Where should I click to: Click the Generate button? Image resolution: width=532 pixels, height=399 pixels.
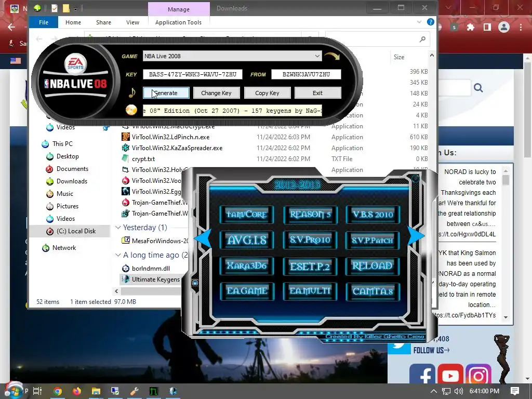pos(166,93)
